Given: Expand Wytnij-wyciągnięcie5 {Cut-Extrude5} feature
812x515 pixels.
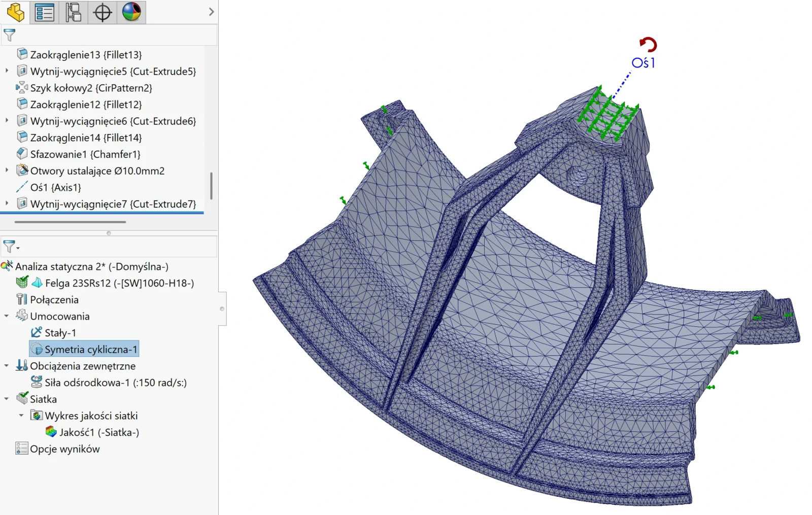Looking at the screenshot, I should (x=7, y=71).
